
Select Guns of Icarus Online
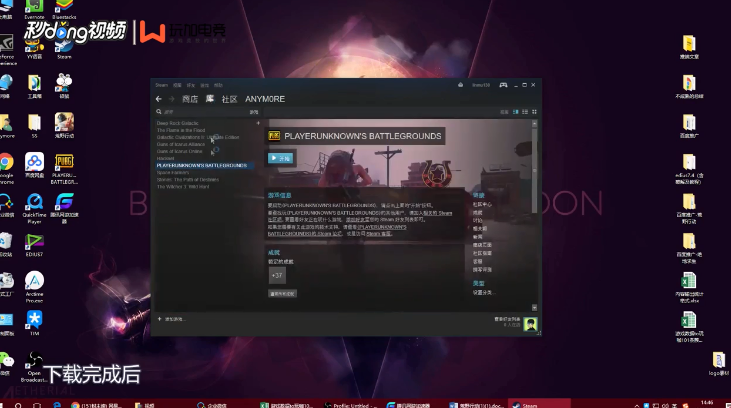pos(179,151)
